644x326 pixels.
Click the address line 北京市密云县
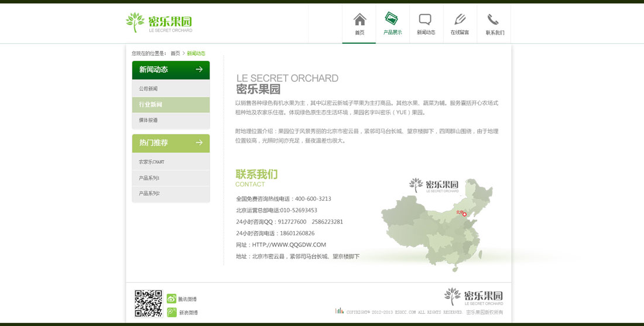[297, 256]
